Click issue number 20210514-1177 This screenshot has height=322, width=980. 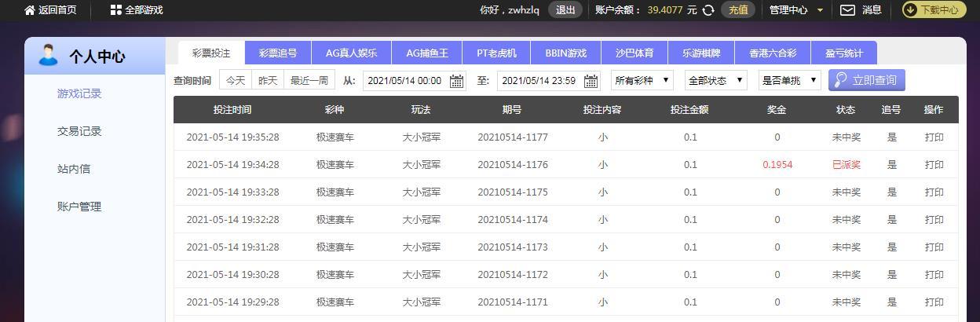[x=513, y=137]
